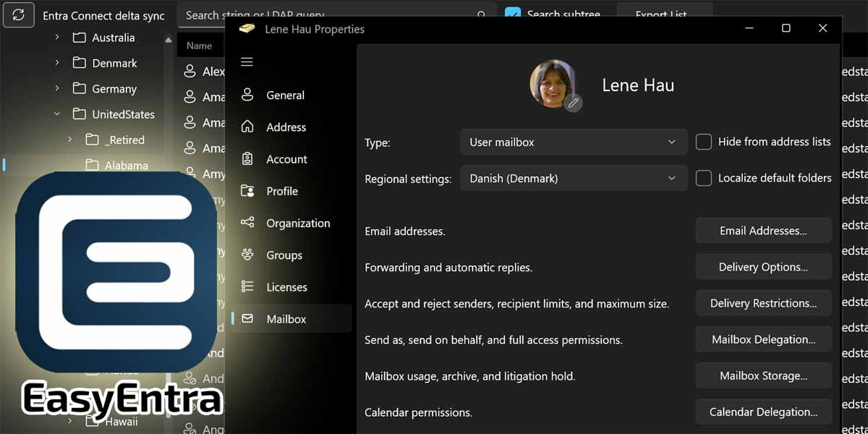Click the _Retired folder icon

tap(92, 140)
